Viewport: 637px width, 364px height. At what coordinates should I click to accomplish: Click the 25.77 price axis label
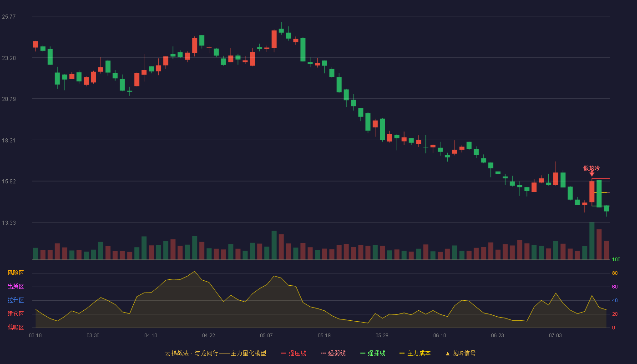point(9,17)
